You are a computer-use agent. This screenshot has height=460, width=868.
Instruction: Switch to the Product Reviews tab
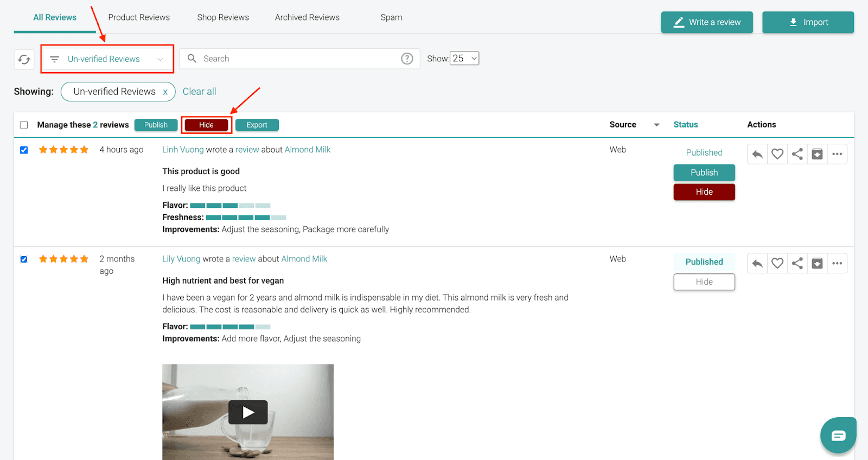point(139,17)
